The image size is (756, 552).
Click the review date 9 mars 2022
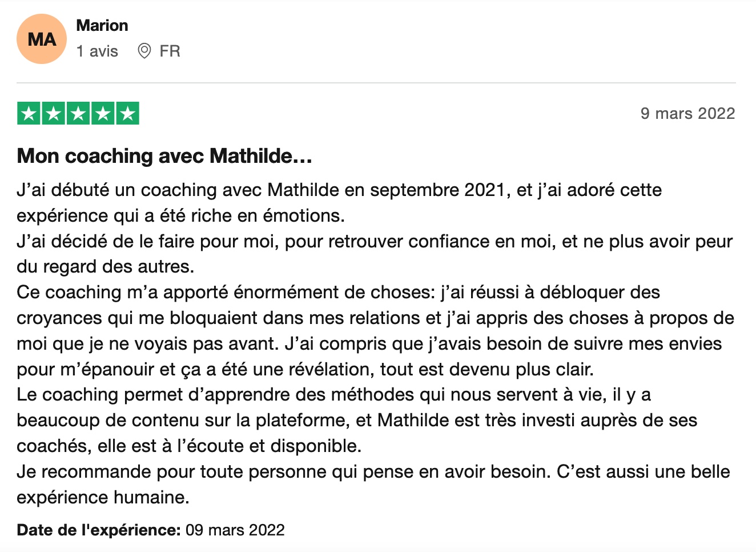(x=687, y=113)
